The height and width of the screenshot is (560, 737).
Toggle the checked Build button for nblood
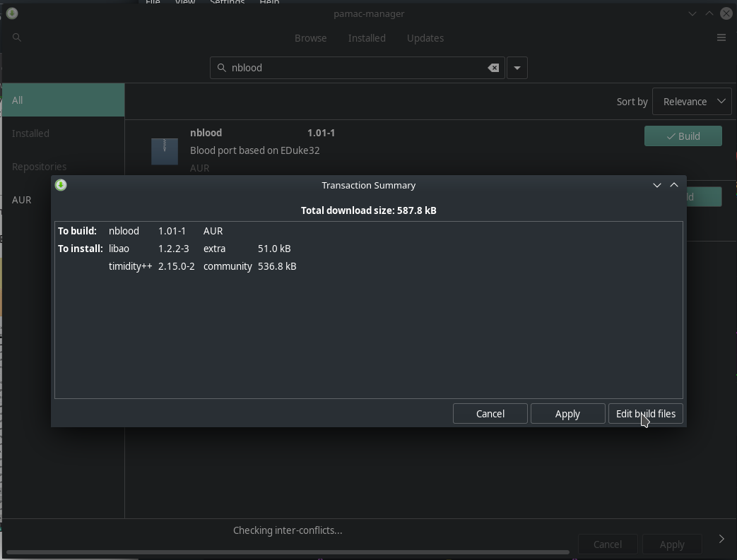click(x=683, y=136)
